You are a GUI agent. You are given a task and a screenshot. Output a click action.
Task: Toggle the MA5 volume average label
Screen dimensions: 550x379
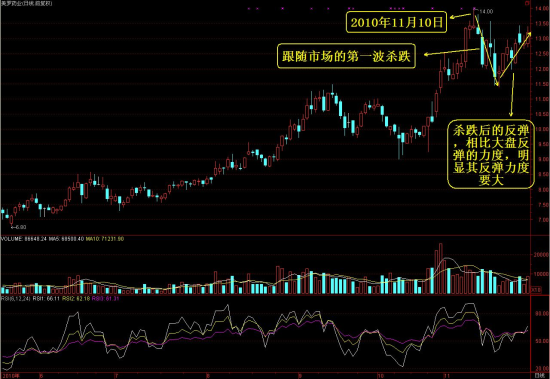tap(66, 239)
